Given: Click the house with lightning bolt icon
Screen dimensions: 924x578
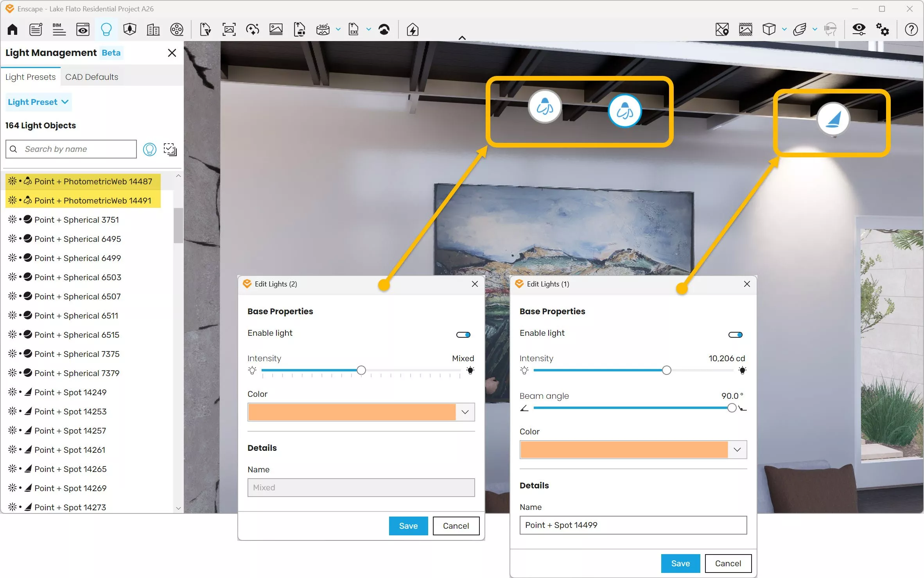Looking at the screenshot, I should click(x=413, y=29).
